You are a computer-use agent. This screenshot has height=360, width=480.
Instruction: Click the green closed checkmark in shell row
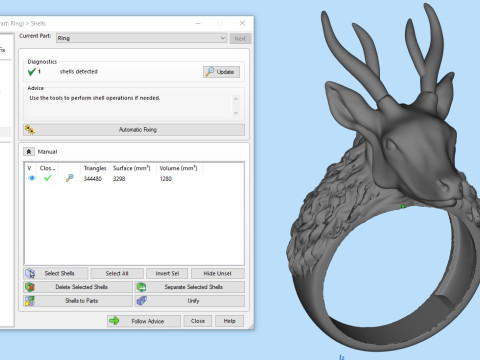pos(48,178)
